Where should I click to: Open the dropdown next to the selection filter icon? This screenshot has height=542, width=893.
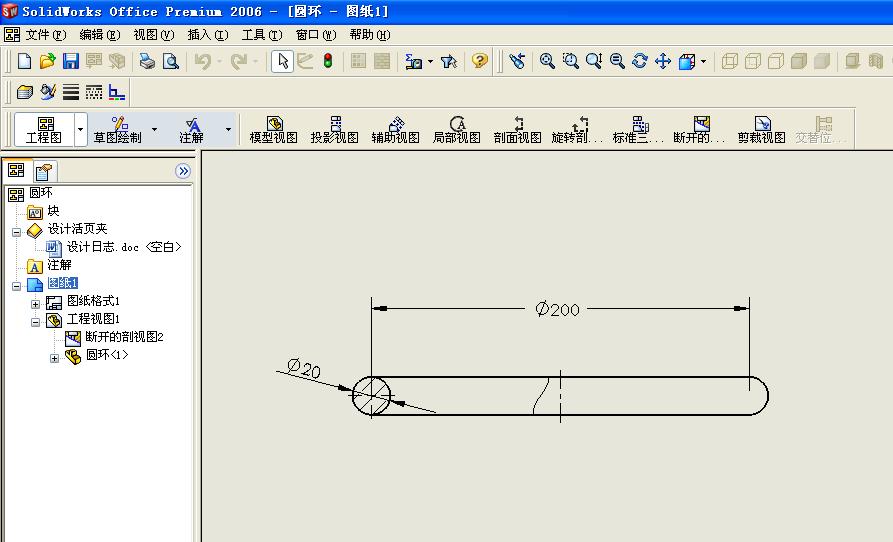point(430,61)
